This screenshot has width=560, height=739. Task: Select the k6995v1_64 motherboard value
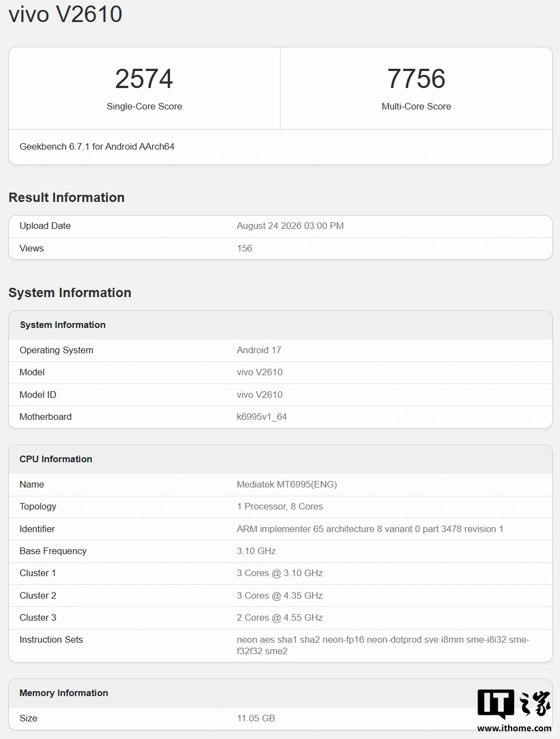(x=262, y=417)
